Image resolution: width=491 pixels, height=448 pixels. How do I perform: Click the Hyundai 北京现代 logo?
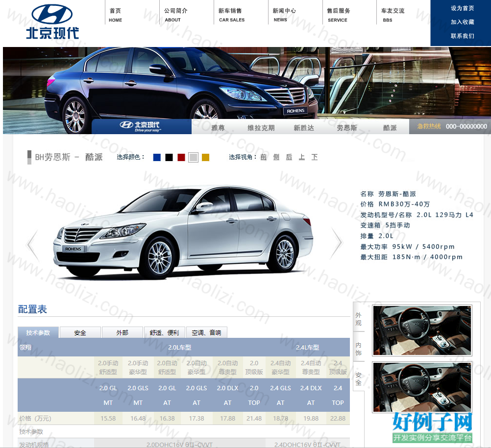[x=52, y=22]
